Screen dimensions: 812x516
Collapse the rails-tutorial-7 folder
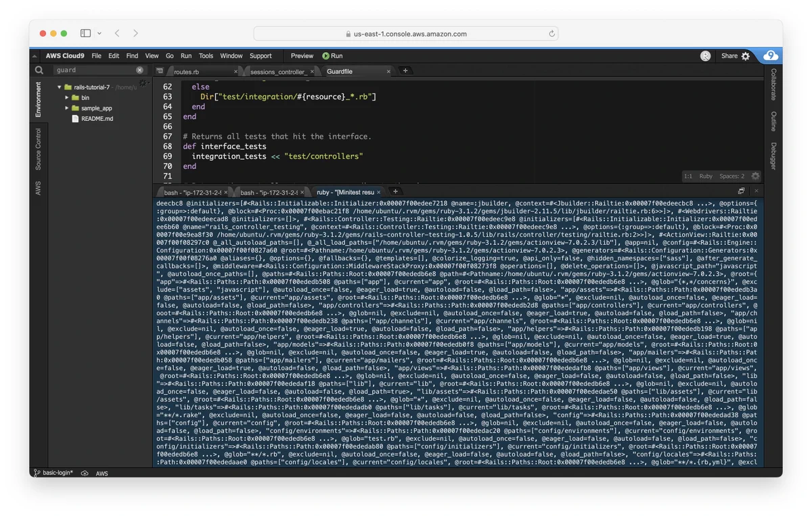click(x=60, y=87)
